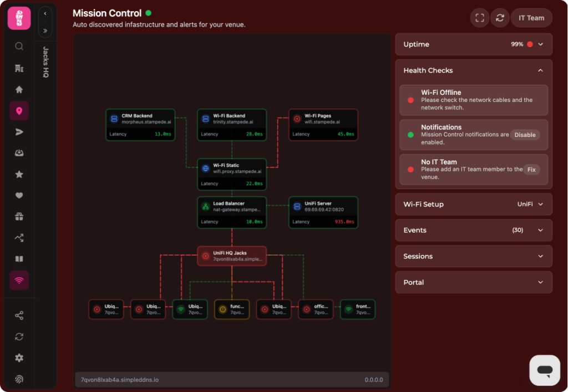Screen dimensions: 568x392
Task: Click the 7qvon8lxab4a.simpleddns.io status text
Action: [x=120, y=380]
